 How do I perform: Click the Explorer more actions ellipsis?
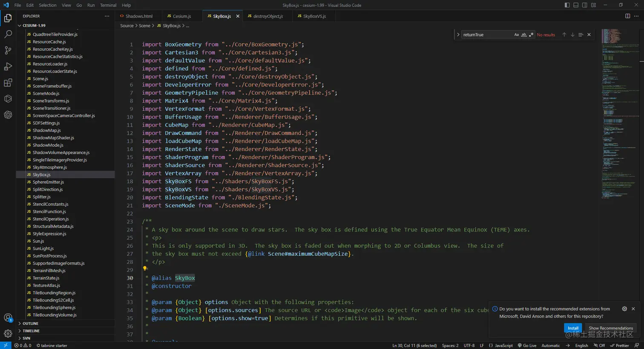107,16
